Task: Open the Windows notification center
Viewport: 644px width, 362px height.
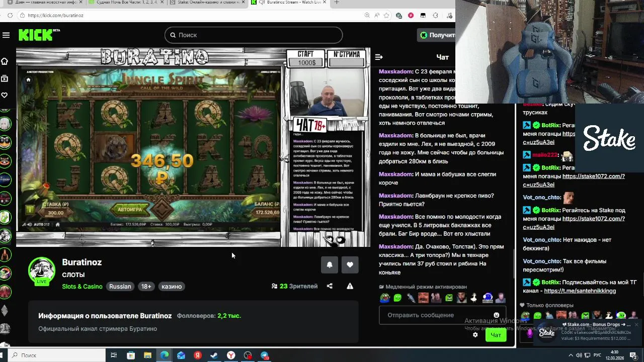Action: click(x=633, y=355)
